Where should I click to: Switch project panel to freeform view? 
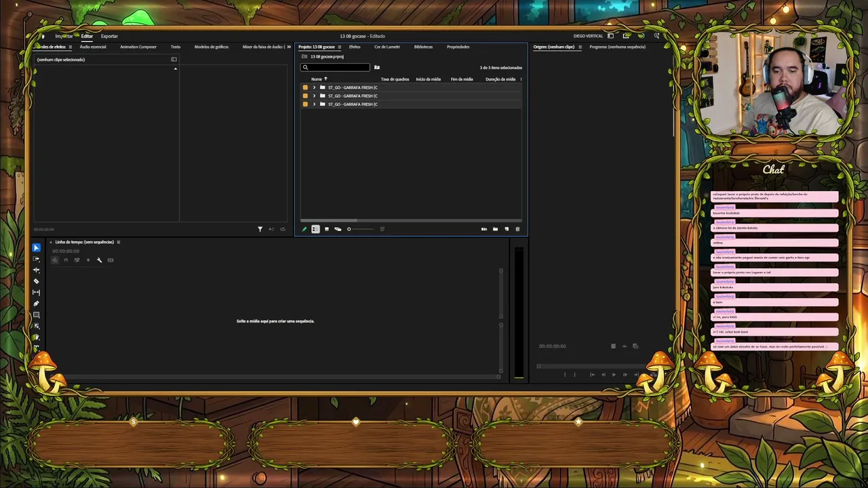(338, 229)
